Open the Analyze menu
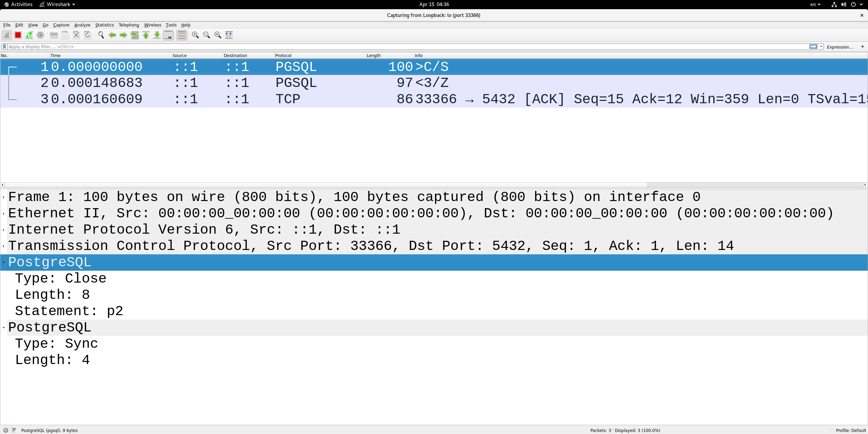The width and height of the screenshot is (868, 434). pos(82,25)
